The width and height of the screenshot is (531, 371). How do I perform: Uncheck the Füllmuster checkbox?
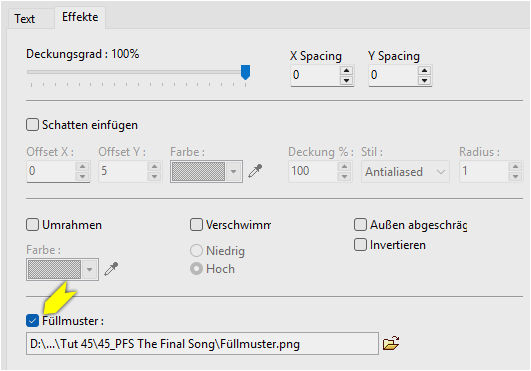(33, 321)
